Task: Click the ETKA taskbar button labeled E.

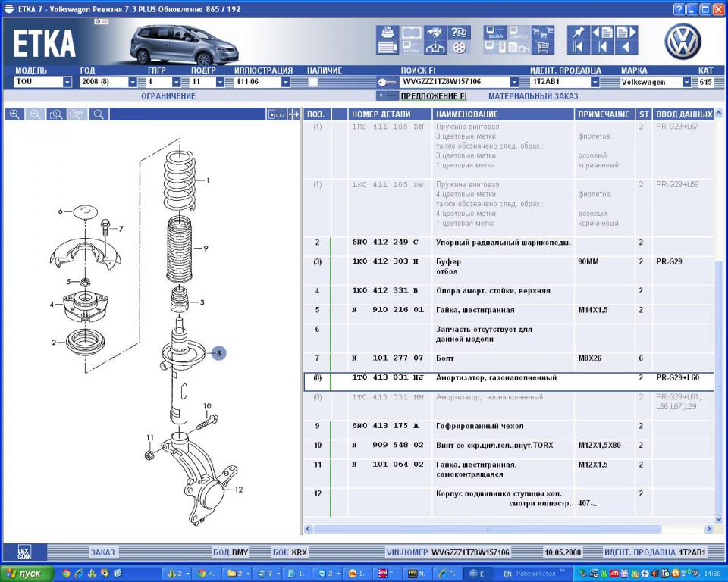Action: [x=479, y=574]
